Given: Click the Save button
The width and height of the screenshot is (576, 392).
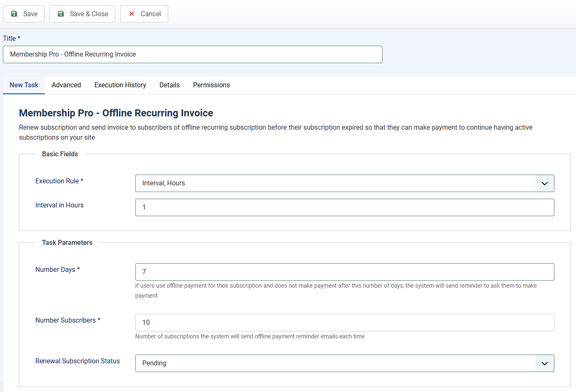Looking at the screenshot, I should click(x=24, y=14).
